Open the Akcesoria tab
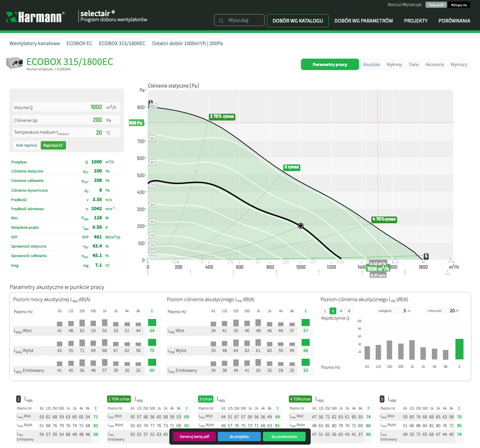 (435, 65)
